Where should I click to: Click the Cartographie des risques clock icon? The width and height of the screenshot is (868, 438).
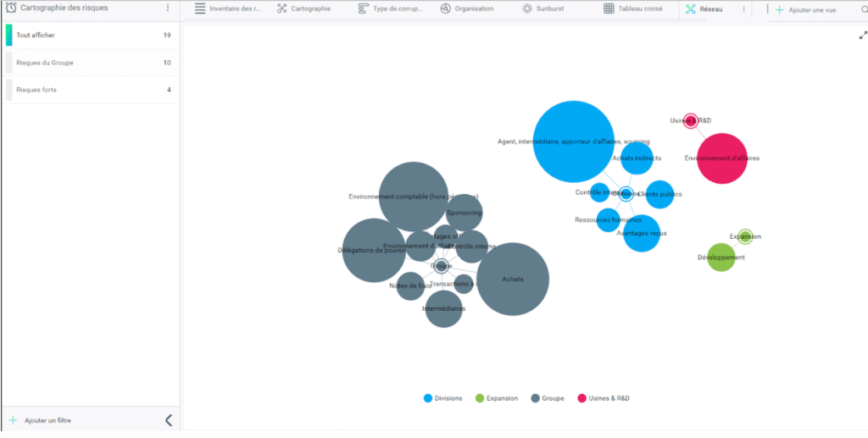coord(10,8)
